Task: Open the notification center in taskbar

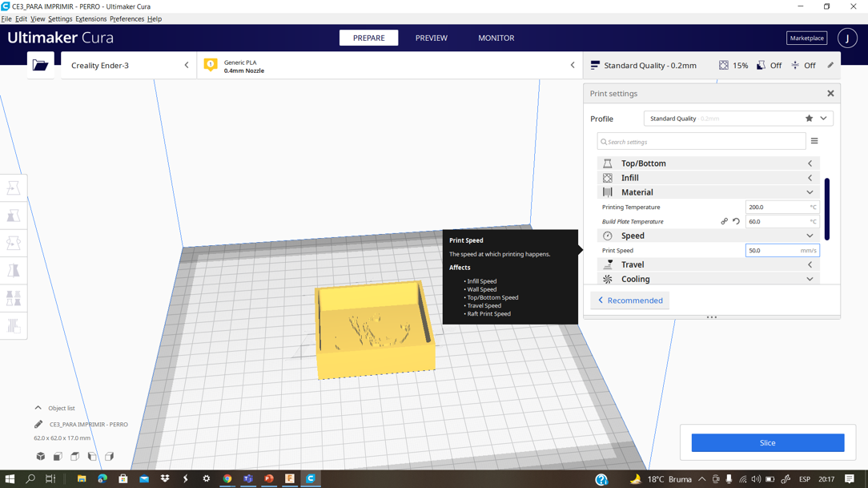Action: point(850,478)
